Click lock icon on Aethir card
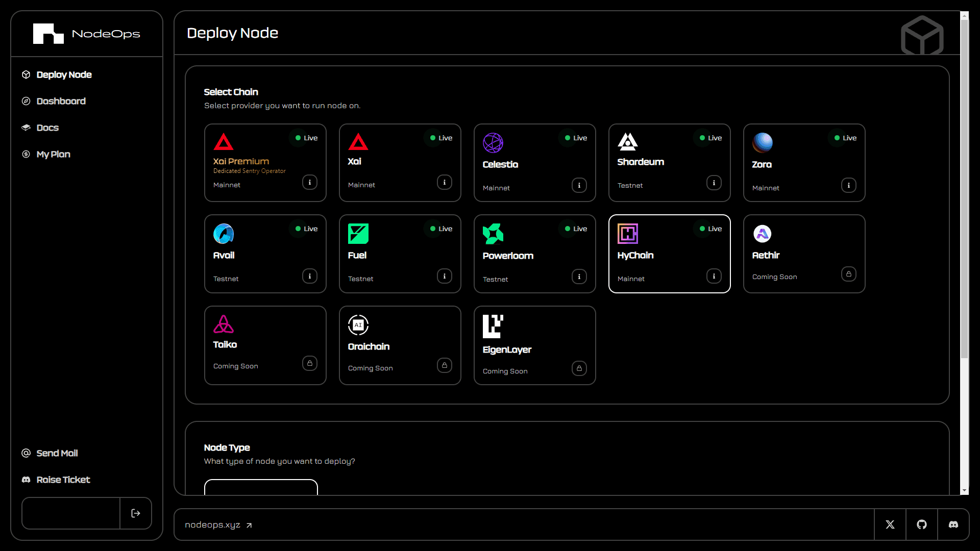The image size is (980, 551). 848,274
